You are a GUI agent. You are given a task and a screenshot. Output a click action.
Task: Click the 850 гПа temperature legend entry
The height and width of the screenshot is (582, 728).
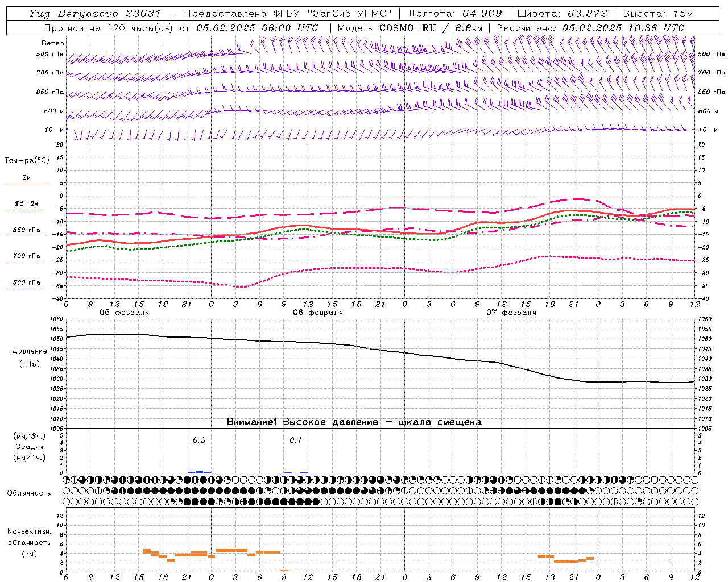point(27,230)
